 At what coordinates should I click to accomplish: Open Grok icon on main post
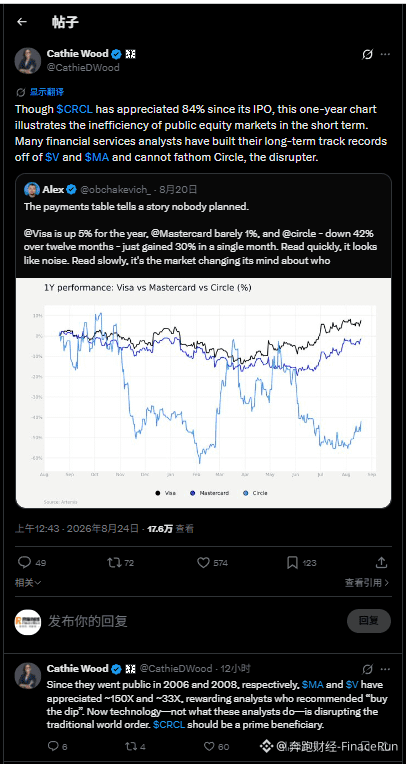coord(367,55)
